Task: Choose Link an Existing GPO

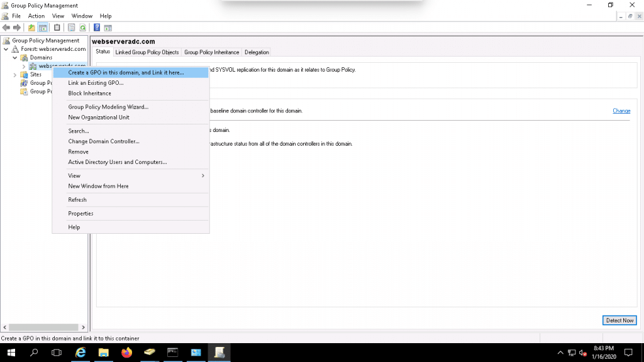Action: coord(131,83)
